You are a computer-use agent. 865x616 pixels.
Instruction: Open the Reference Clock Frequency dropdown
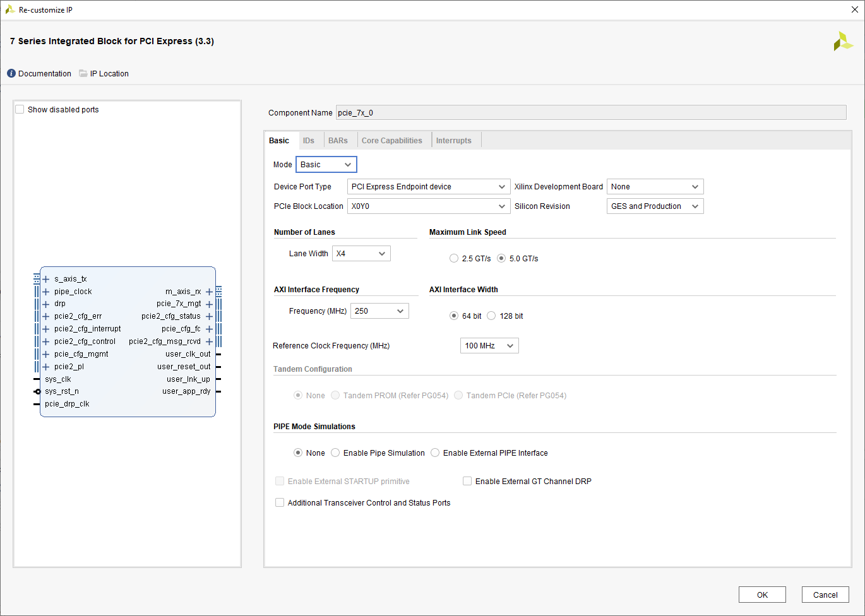pyautogui.click(x=489, y=346)
